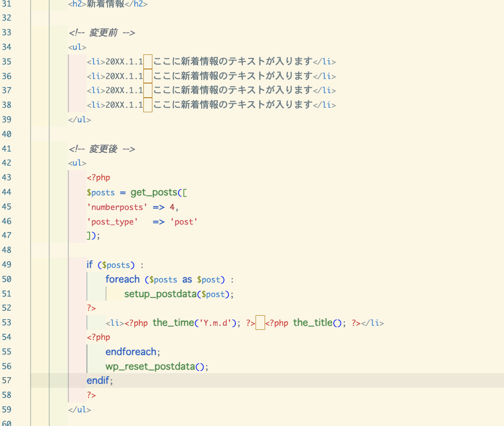The height and width of the screenshot is (426, 504).
Task: Click line number 59 in the gutter
Action: [x=7, y=409]
